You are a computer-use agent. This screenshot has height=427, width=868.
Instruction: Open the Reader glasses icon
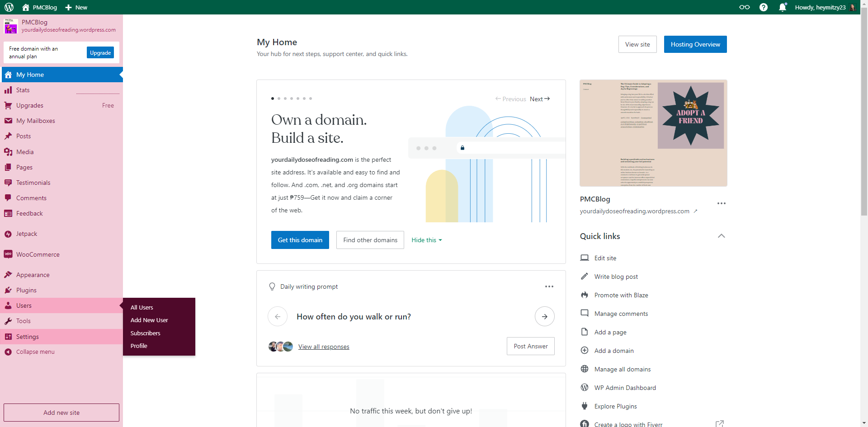click(744, 7)
